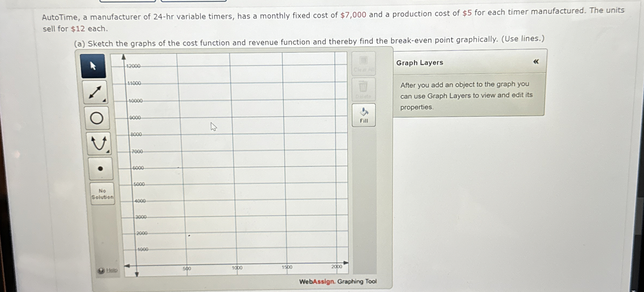Click the WebAssign Graphing Tool label

tap(338, 281)
